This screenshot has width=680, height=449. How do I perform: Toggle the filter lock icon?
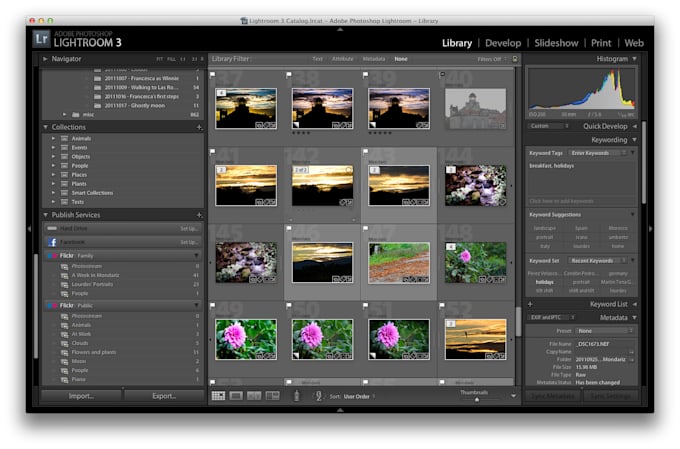tap(515, 59)
